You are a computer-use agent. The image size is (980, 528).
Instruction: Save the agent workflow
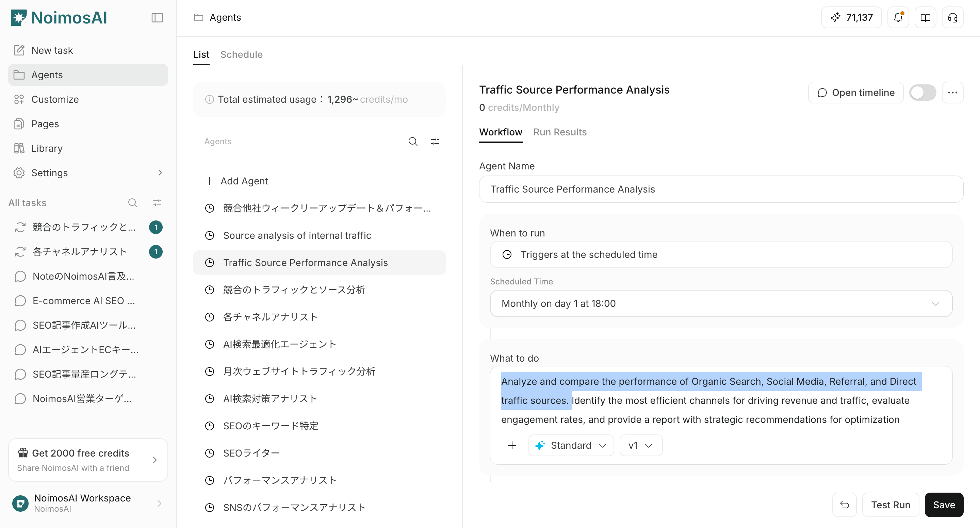(944, 505)
